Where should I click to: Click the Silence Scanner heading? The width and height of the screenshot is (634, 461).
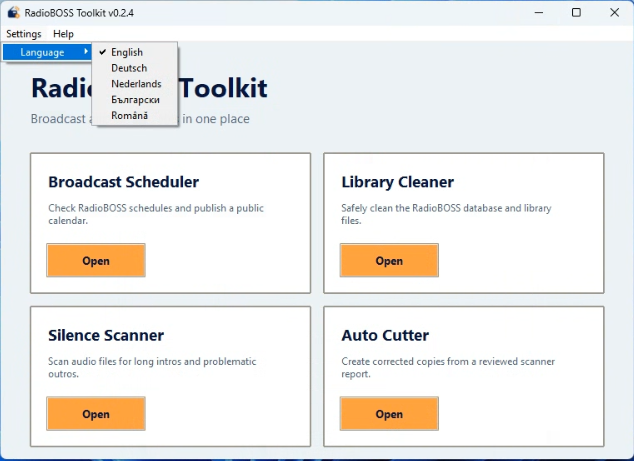[x=106, y=335]
